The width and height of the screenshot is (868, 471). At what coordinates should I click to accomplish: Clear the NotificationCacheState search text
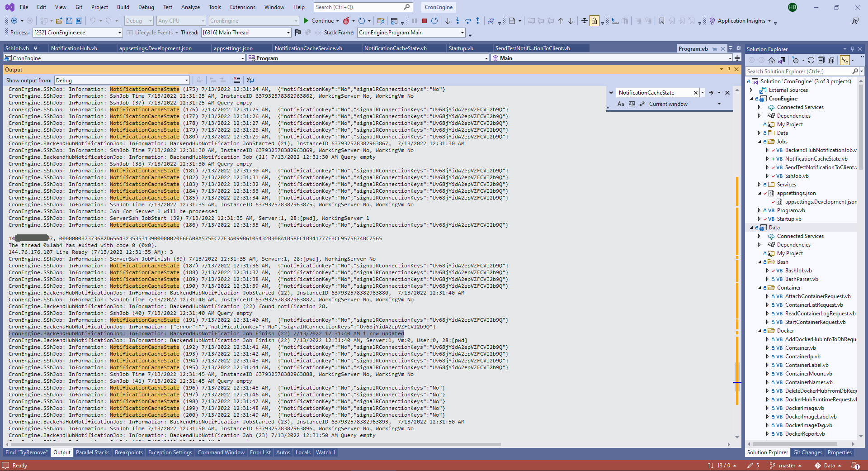click(696, 93)
